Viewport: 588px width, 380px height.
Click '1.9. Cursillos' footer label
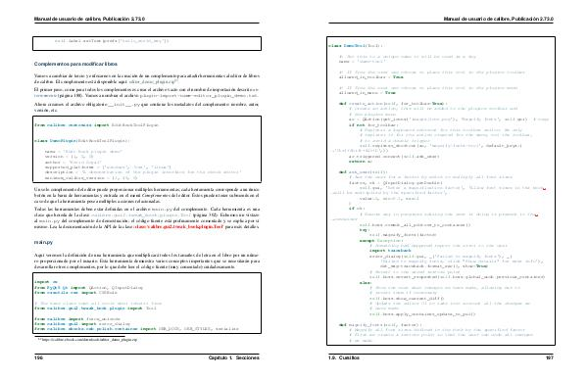tap(344, 357)
